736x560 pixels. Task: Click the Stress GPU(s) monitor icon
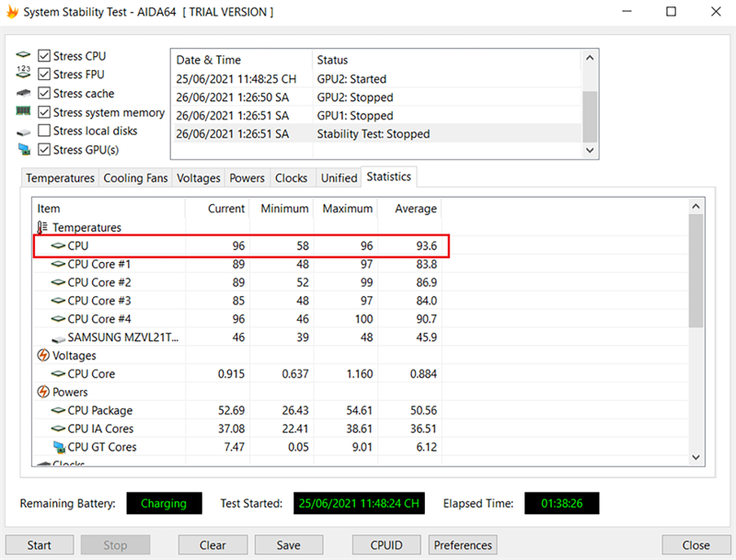tap(24, 150)
